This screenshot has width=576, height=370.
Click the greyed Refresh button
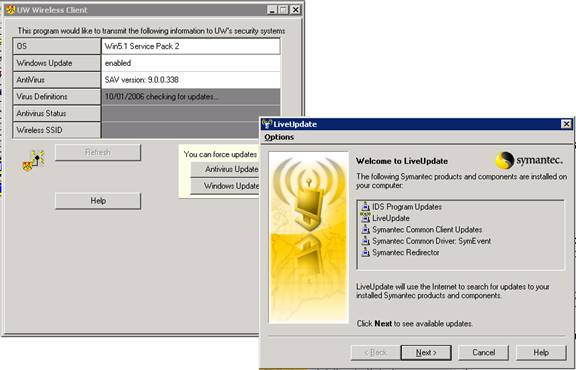(98, 152)
